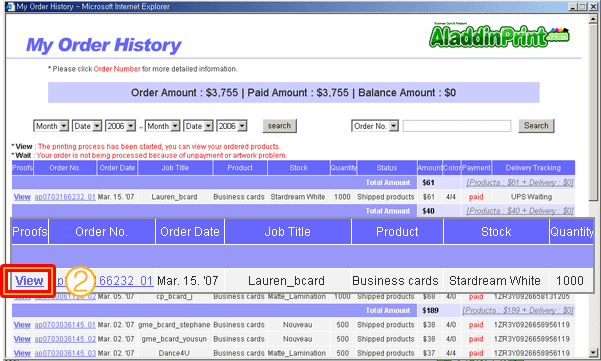This screenshot has height=361, width=601.
Task: Click the UPS Waiting tracking cell
Action: 531,197
